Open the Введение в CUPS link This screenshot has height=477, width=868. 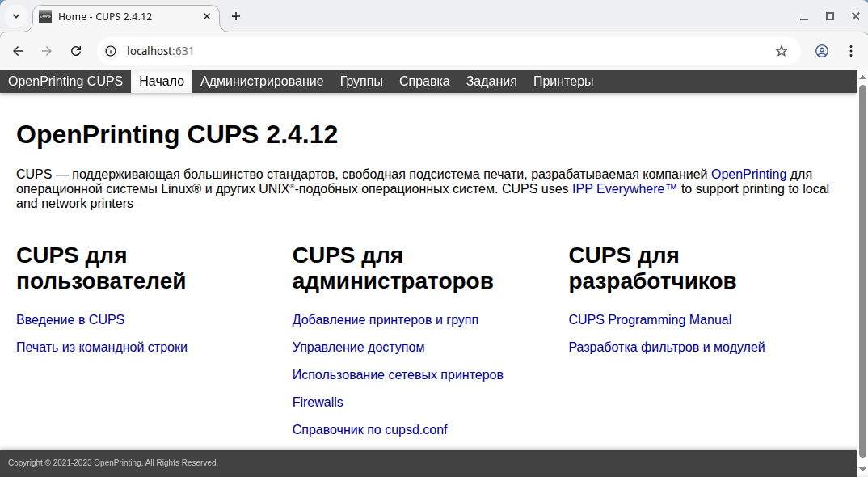(x=70, y=320)
